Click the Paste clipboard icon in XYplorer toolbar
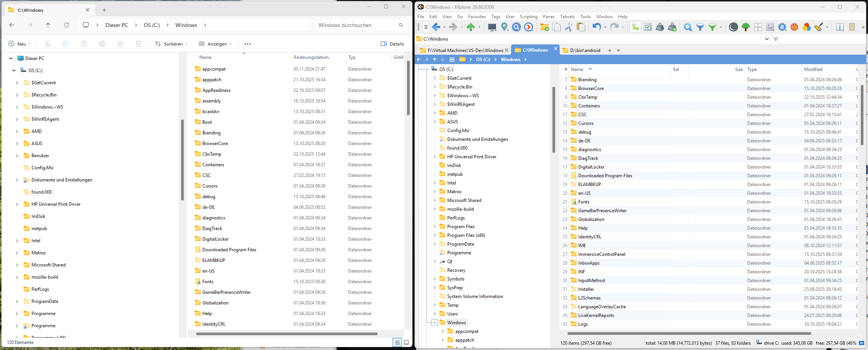868x350 pixels. pos(581,27)
